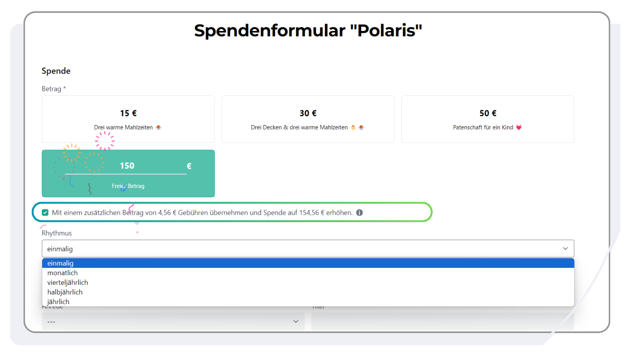Uncheck the 4,56 € Gebühren übernehmen option

[x=45, y=212]
